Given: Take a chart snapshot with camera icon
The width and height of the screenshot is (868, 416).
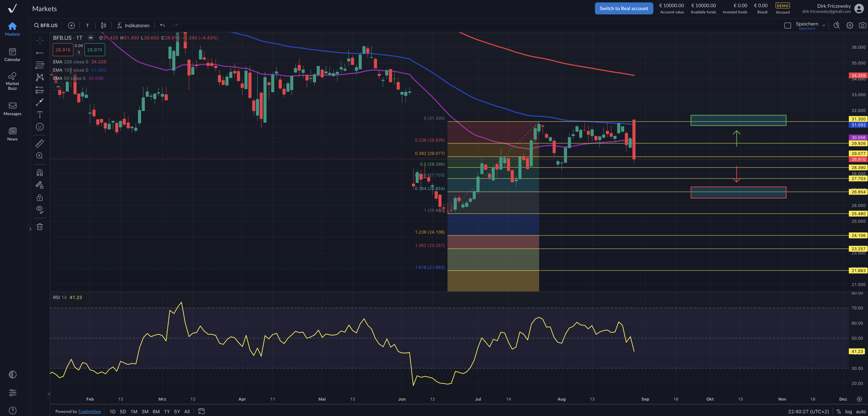Looking at the screenshot, I should tap(862, 25).
